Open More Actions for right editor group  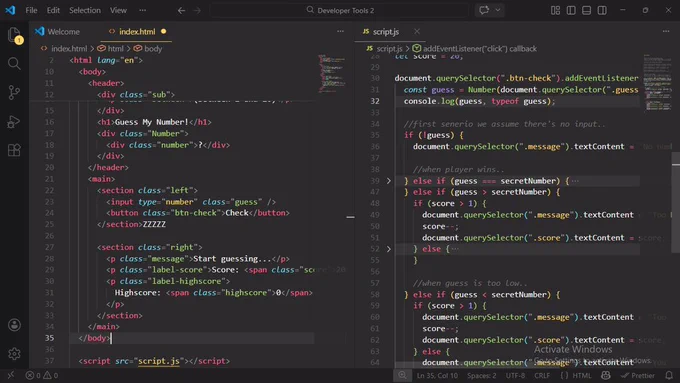click(666, 32)
